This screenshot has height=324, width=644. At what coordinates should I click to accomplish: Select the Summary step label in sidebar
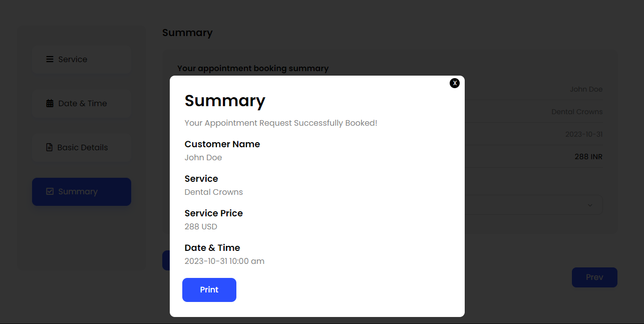(78, 191)
